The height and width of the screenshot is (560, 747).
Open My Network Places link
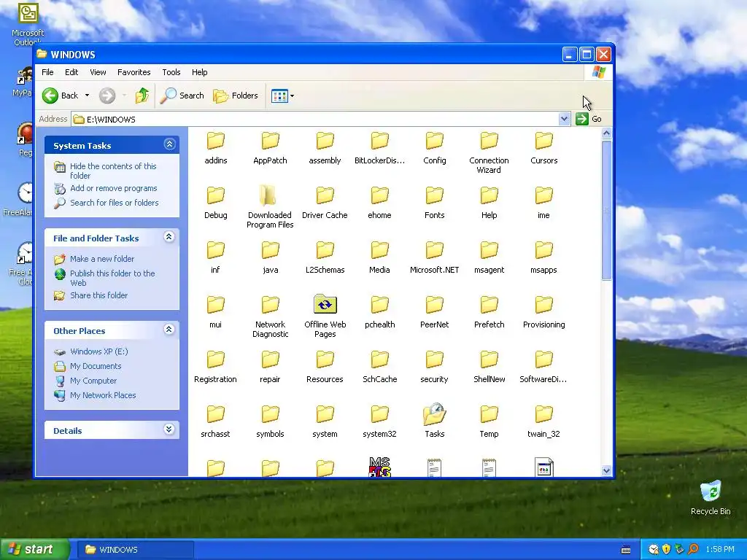tap(103, 395)
